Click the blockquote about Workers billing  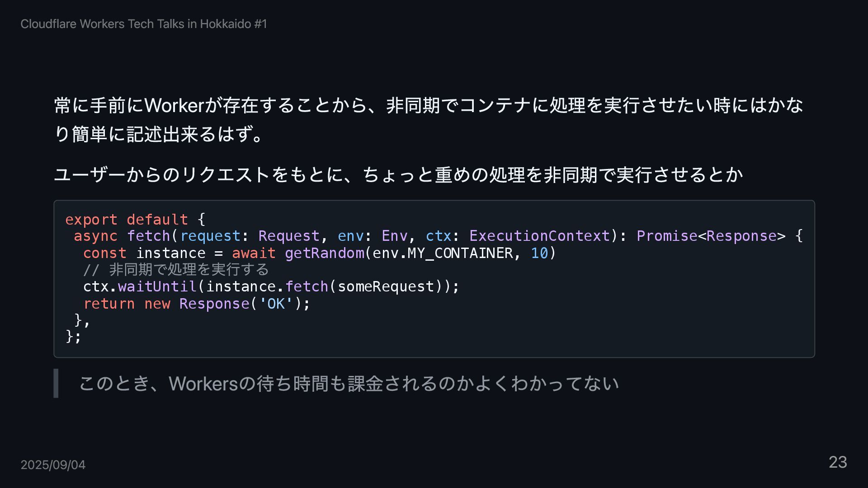(349, 384)
